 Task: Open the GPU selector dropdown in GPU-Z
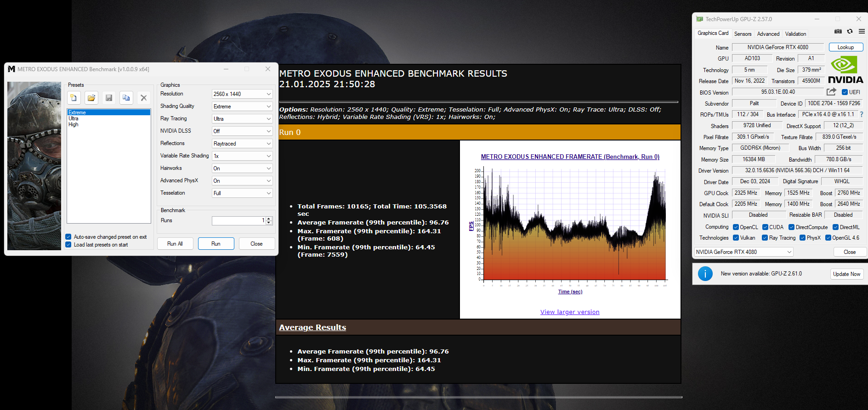[744, 252]
